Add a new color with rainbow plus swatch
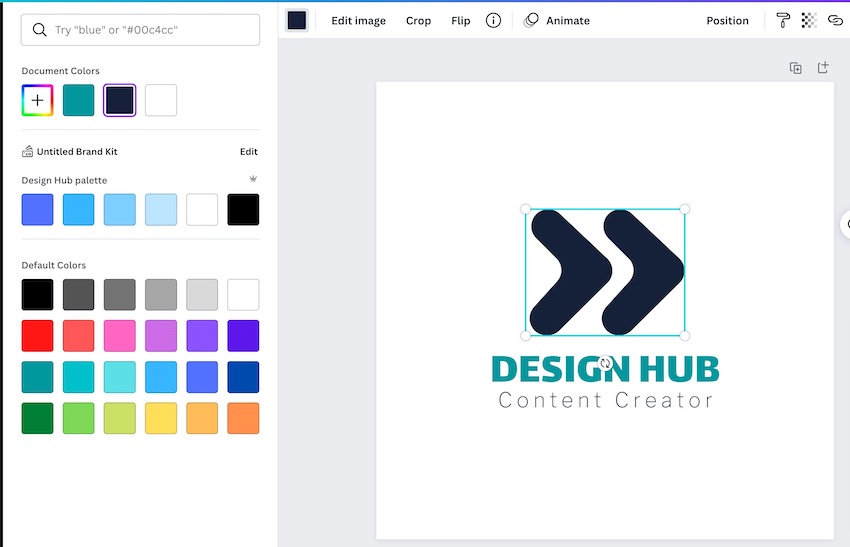 click(x=37, y=100)
